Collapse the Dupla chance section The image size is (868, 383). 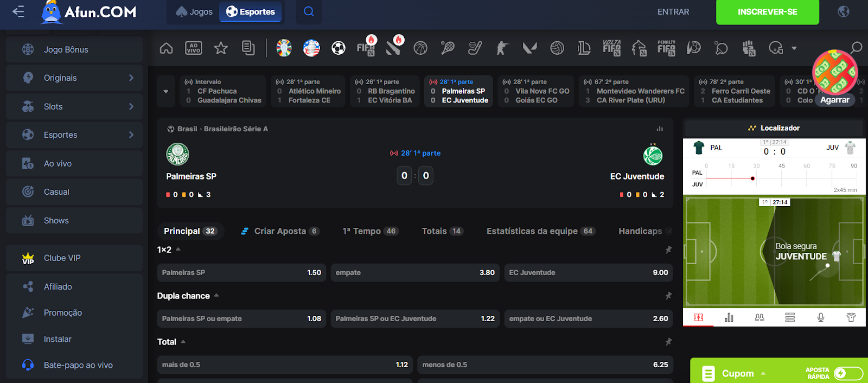pyautogui.click(x=216, y=296)
